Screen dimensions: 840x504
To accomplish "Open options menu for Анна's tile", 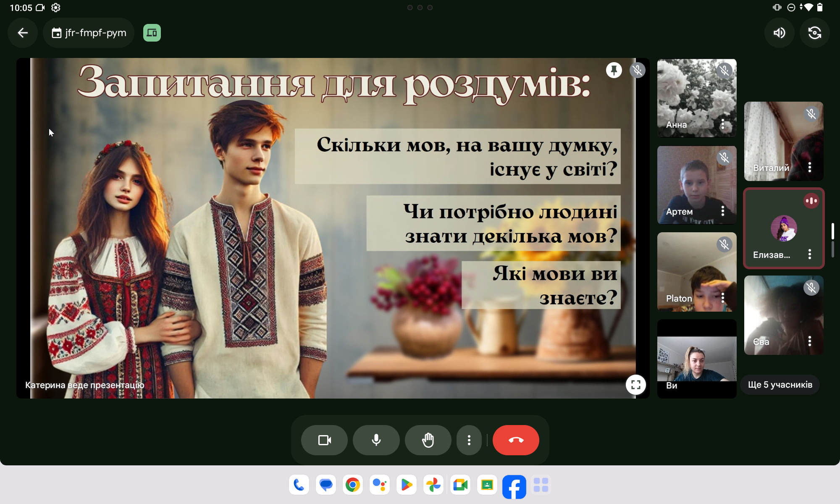I will point(722,124).
